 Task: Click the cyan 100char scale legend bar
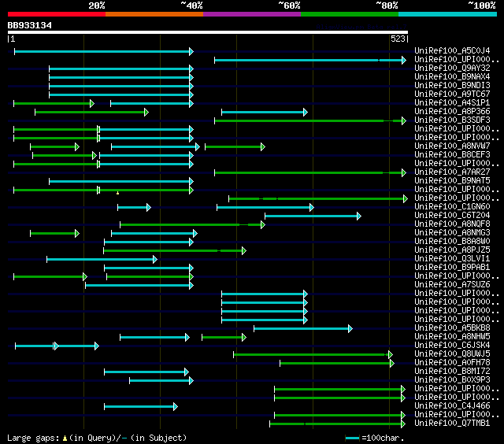352,438
